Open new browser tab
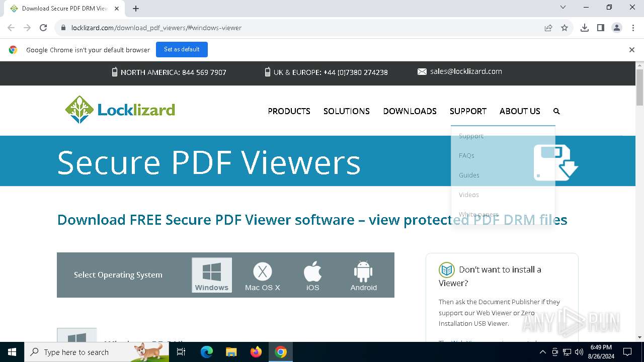644x362 pixels. [136, 9]
